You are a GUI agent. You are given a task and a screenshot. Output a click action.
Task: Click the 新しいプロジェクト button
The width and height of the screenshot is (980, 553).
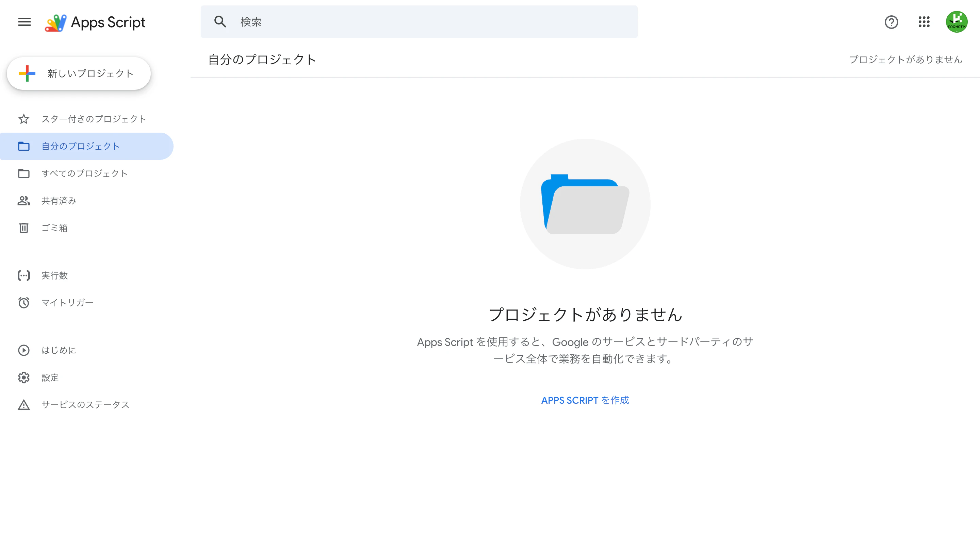coord(79,73)
